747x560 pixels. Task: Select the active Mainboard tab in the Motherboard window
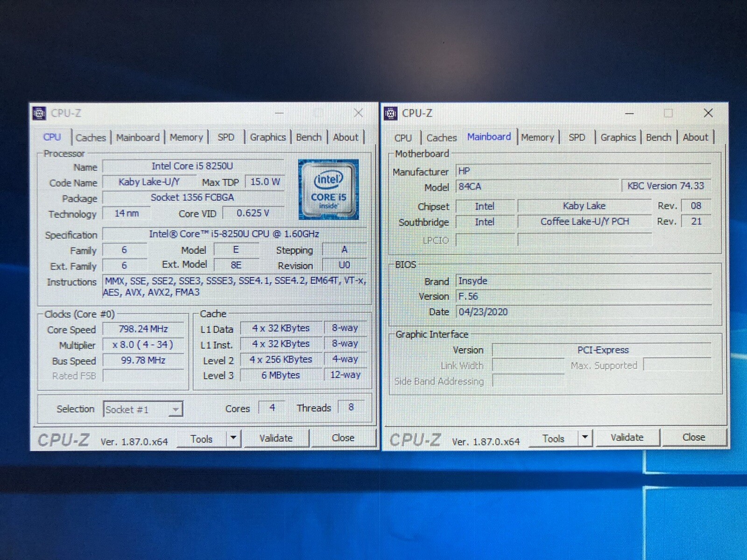pyautogui.click(x=489, y=137)
